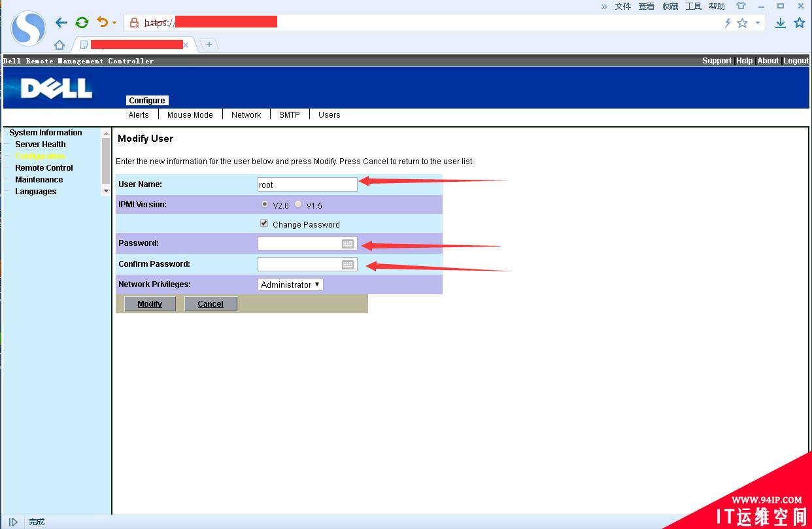Open on-screen keyboard icon for Password

click(348, 243)
